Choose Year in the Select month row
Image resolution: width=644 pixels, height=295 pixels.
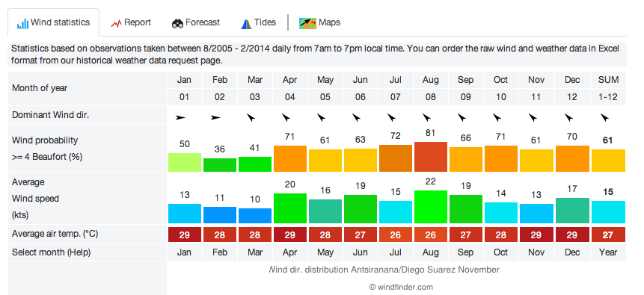pyautogui.click(x=608, y=252)
